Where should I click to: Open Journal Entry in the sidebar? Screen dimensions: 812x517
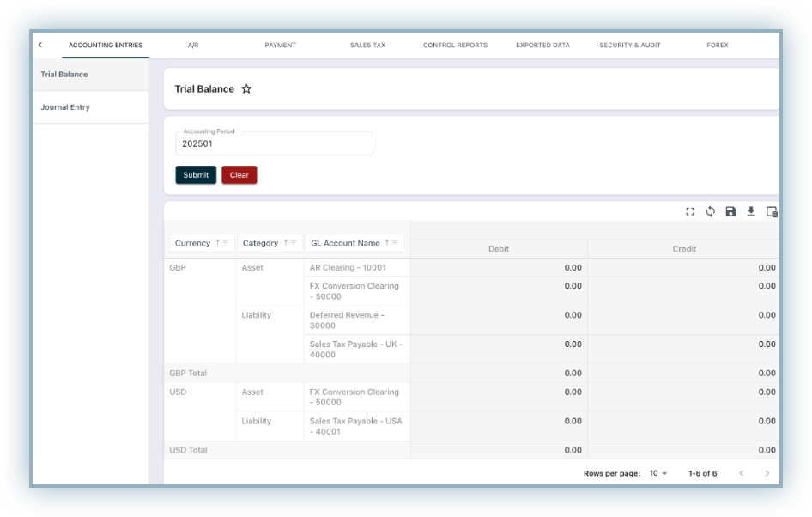pyautogui.click(x=65, y=107)
